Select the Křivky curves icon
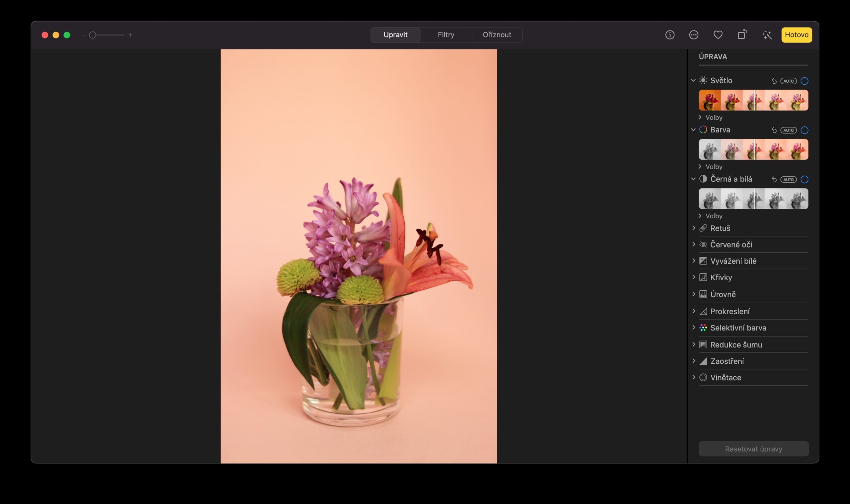Image resolution: width=850 pixels, height=504 pixels. coord(703,277)
